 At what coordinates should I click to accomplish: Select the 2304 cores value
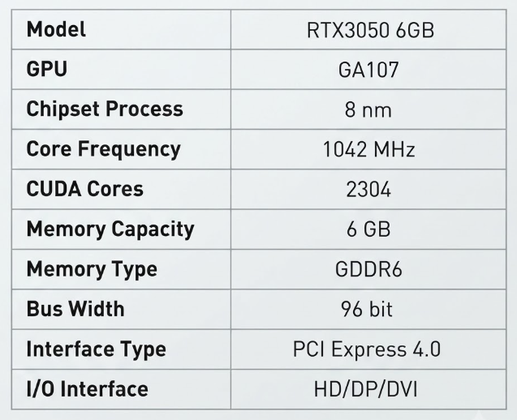368,190
